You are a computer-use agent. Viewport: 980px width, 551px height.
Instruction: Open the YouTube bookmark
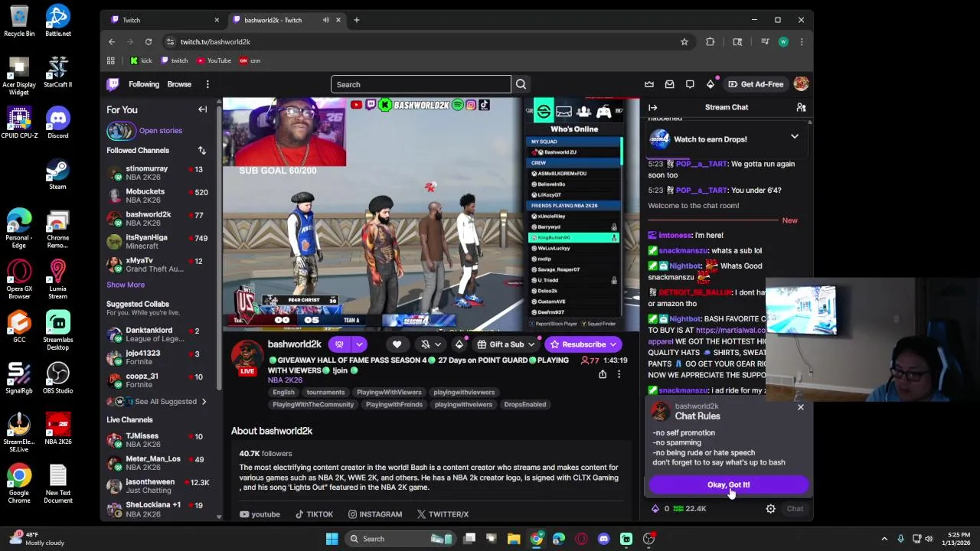coord(214,60)
